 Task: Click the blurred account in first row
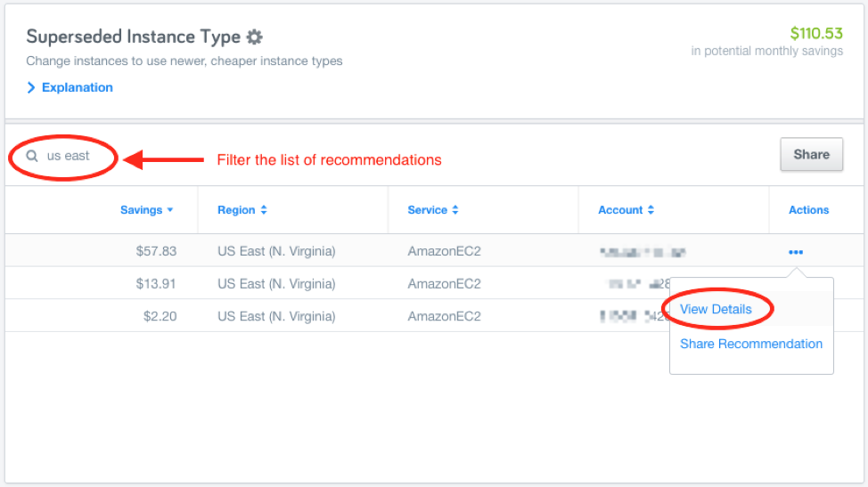pyautogui.click(x=643, y=253)
